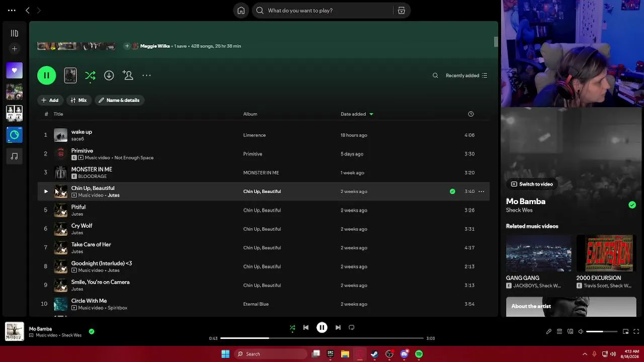Open Liked Songs from the sidebar
The image size is (644, 362).
[14, 71]
